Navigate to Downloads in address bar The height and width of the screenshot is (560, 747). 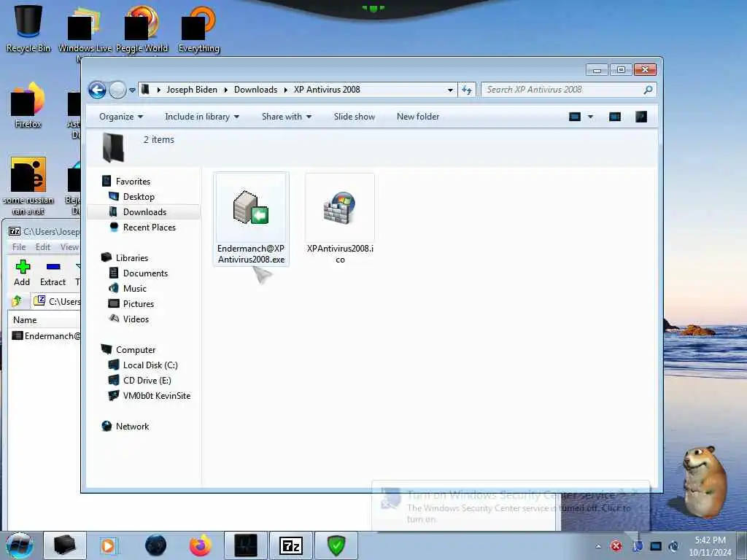pos(255,90)
